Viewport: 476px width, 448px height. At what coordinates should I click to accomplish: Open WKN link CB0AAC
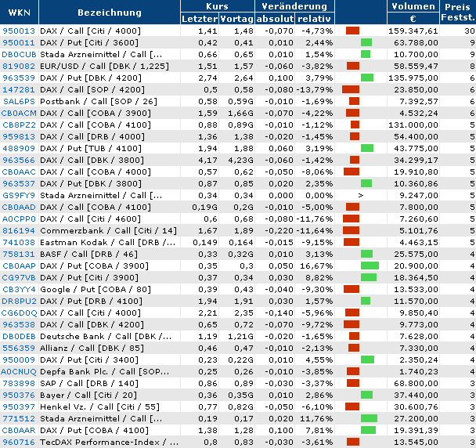(19, 172)
